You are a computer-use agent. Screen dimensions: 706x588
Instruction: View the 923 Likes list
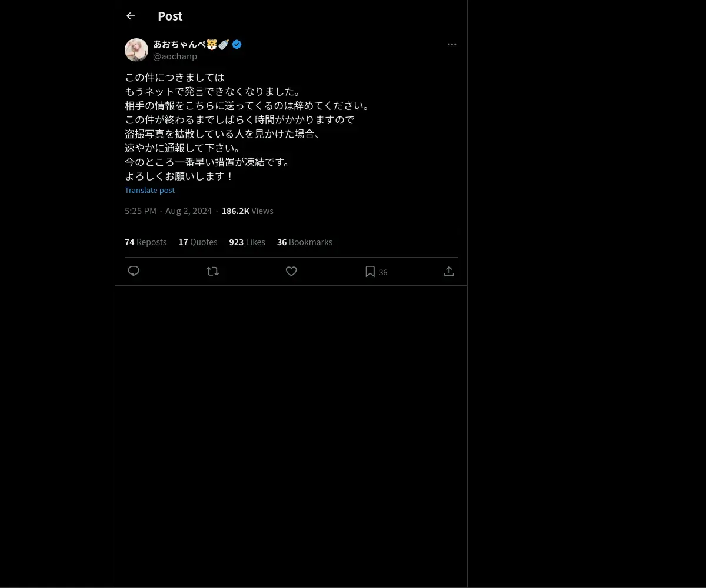click(x=247, y=242)
